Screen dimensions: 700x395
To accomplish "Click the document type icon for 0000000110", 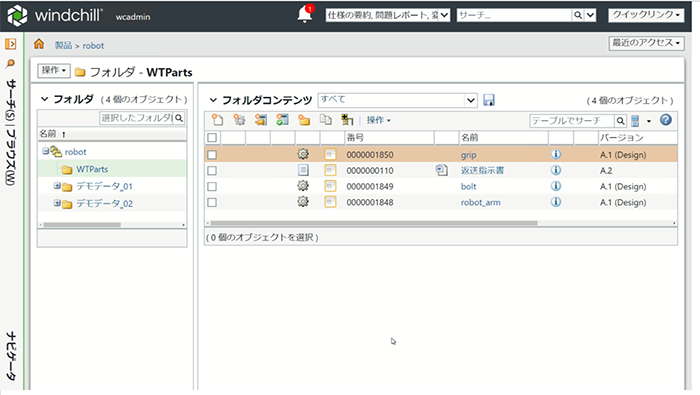I will [x=303, y=170].
